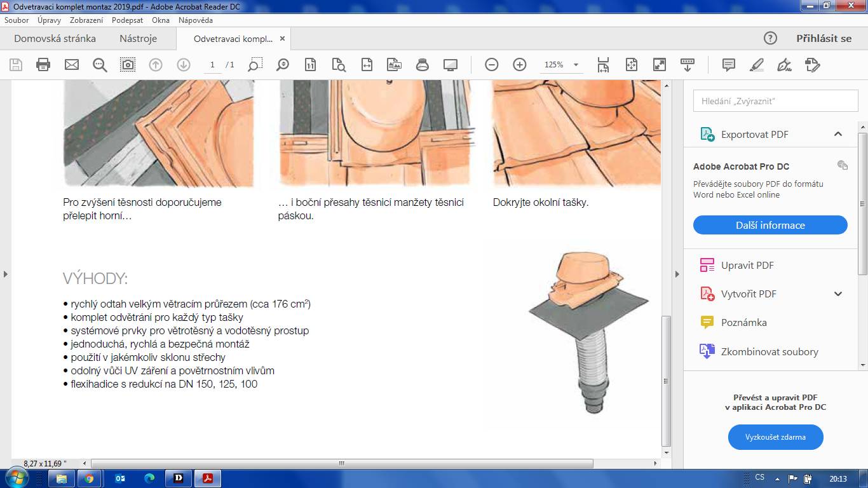Send file by email envelope icon

coord(72,65)
